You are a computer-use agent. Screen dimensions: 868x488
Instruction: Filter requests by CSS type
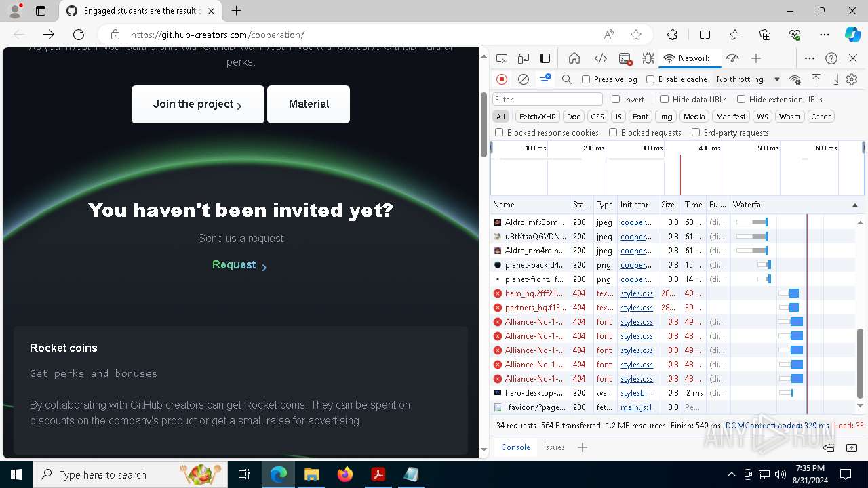[597, 117]
